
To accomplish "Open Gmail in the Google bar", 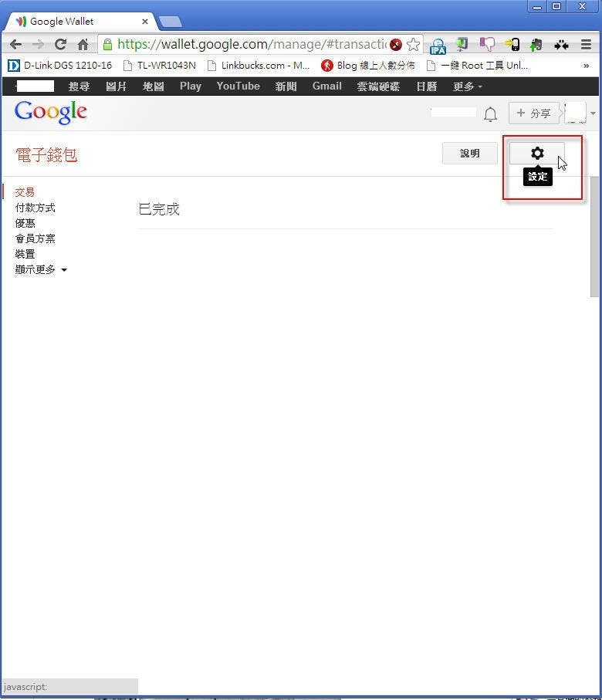I will click(327, 86).
